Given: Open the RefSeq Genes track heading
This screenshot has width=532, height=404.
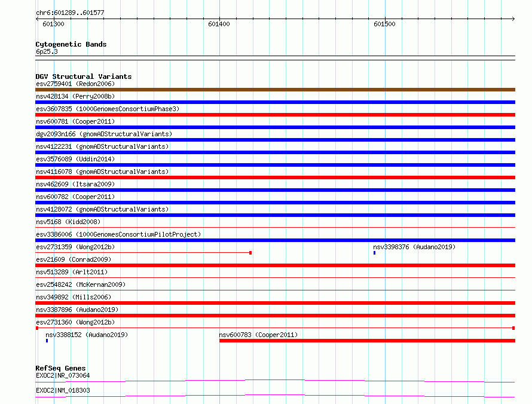Looking at the screenshot, I should click(x=60, y=368).
